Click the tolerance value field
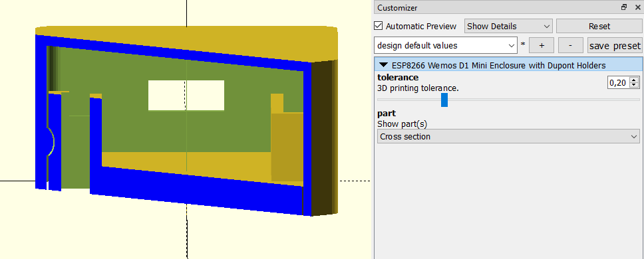Viewport: 644px width, 259px height. point(619,83)
